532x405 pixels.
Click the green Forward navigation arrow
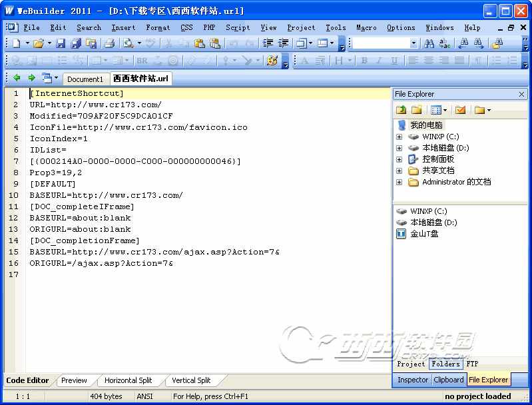(x=31, y=78)
